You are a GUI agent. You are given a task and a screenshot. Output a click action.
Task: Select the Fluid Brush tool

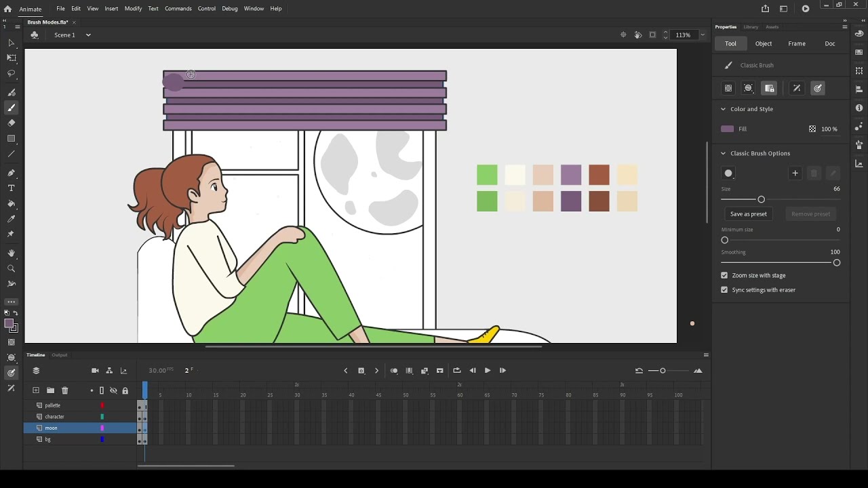pyautogui.click(x=12, y=92)
